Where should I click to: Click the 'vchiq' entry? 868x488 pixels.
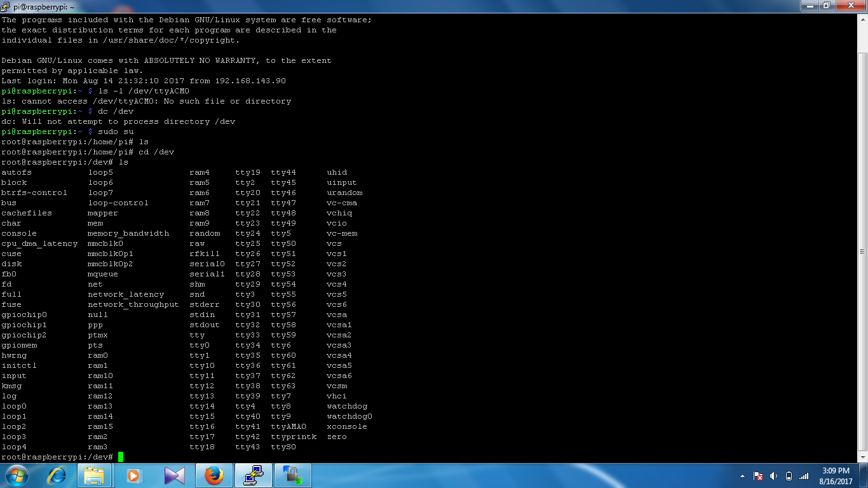pos(339,213)
